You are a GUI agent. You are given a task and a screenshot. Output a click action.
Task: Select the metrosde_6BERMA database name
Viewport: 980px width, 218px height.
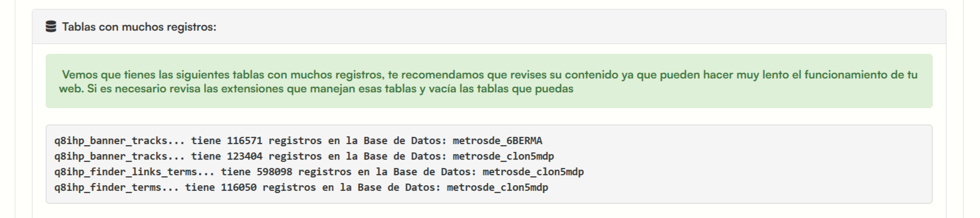pyautogui.click(x=497, y=141)
